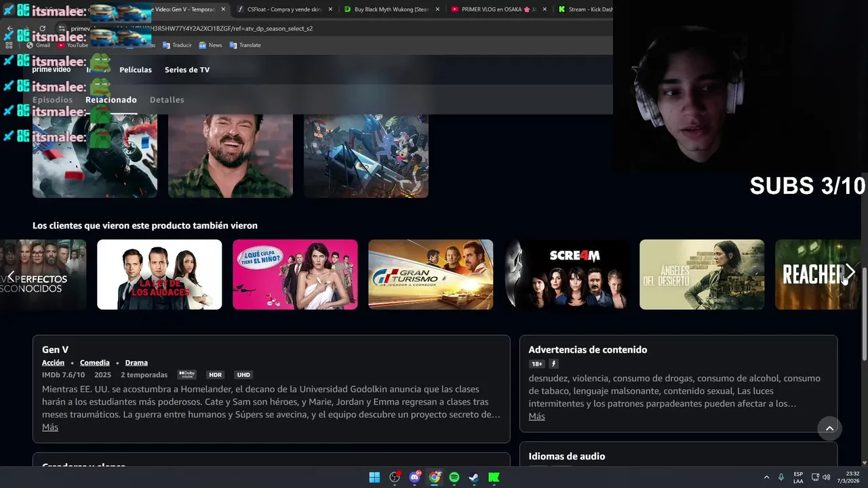The image size is (868, 488).
Task: Open the Series de TV menu
Action: click(x=187, y=70)
